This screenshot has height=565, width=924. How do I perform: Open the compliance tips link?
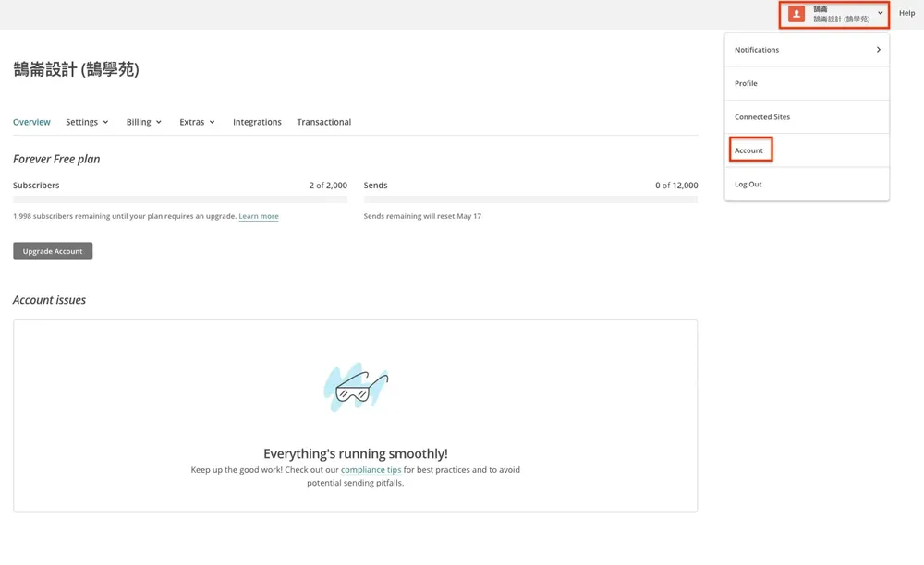[371, 470]
